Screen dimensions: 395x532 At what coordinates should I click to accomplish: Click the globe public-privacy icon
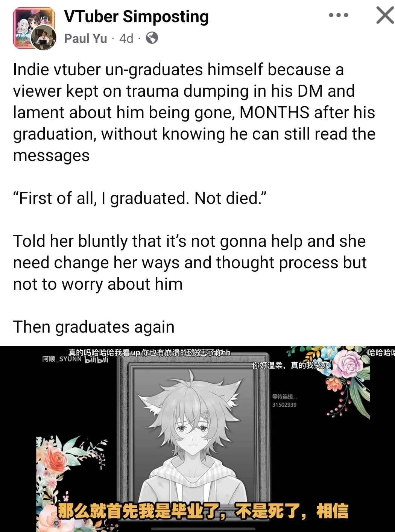[152, 38]
